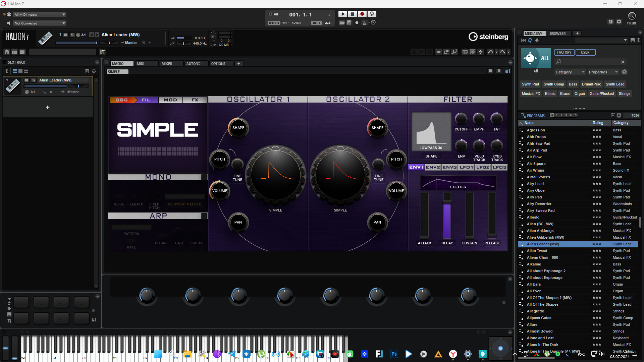
Task: Click the keyboard thumbnail in the Alien Leader slot
Action: click(13, 86)
